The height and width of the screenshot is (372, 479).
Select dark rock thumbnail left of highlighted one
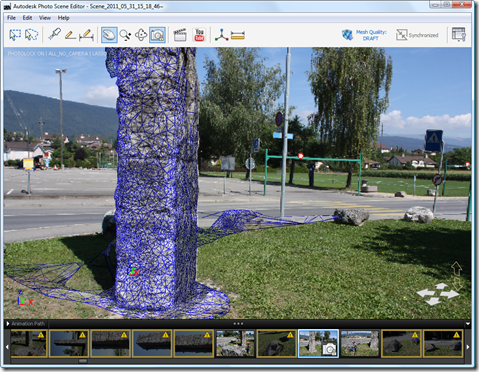pyautogui.click(x=277, y=344)
